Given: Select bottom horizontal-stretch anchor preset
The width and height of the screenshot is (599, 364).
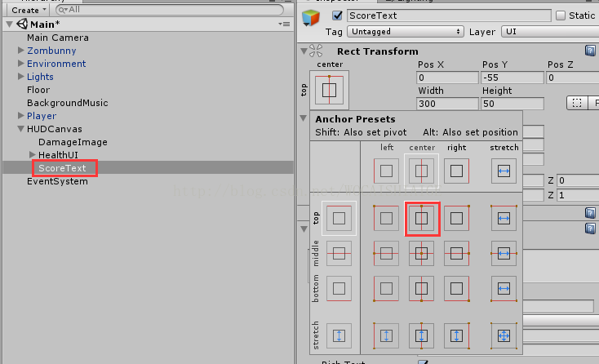Looking at the screenshot, I should click(x=504, y=288).
